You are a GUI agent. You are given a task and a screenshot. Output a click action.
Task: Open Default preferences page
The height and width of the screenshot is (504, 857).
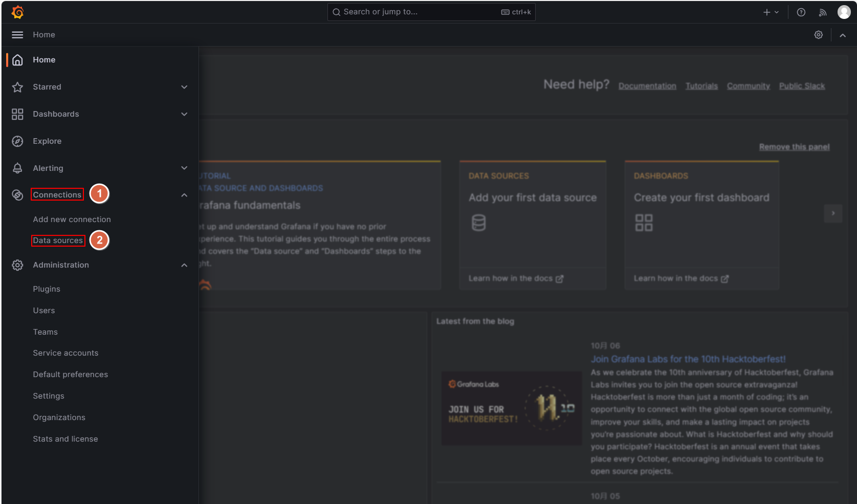tap(71, 375)
